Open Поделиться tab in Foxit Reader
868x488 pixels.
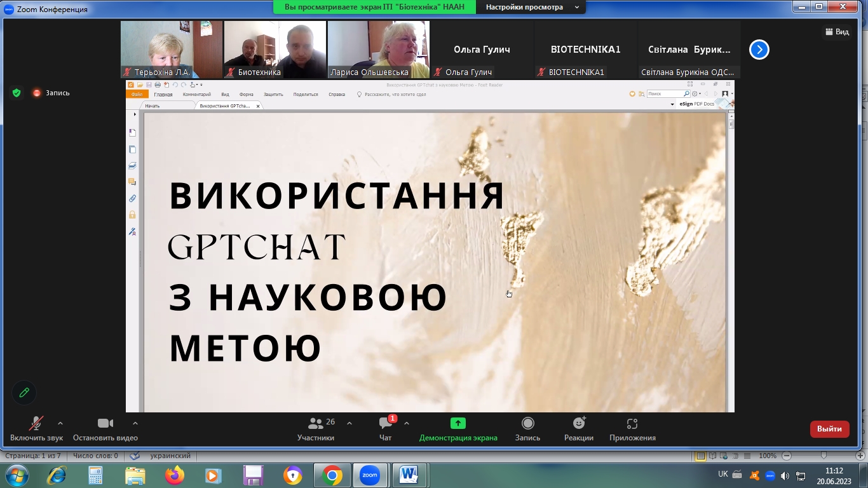tap(306, 94)
